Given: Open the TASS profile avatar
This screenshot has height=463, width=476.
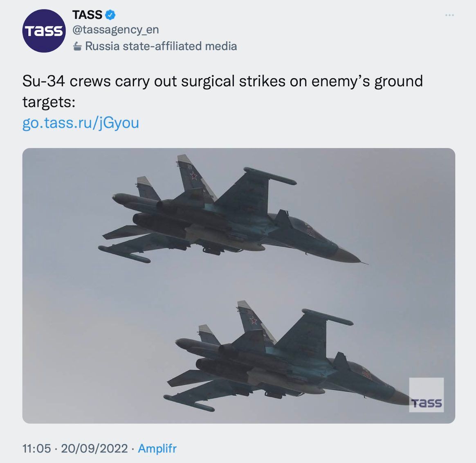Looking at the screenshot, I should tap(44, 31).
